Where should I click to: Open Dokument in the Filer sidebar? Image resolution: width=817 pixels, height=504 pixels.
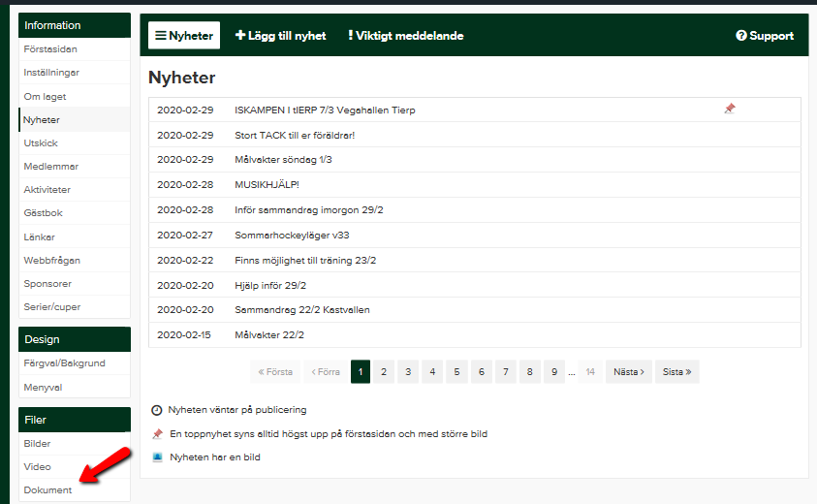(47, 490)
